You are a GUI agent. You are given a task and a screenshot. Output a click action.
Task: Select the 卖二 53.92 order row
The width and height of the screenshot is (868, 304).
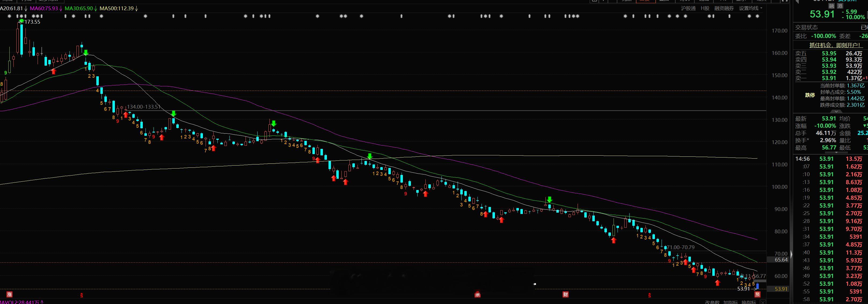831,72
